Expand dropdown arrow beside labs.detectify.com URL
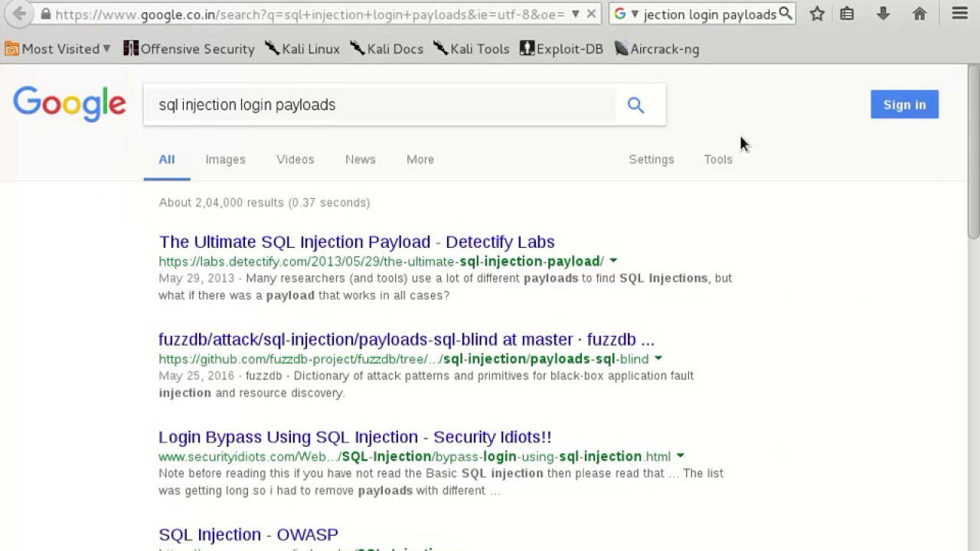Screen dimensions: 980x551 613,262
